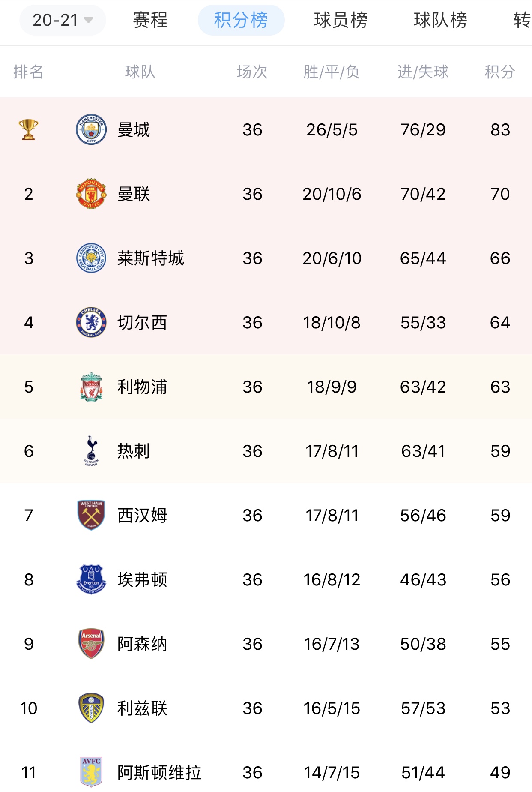Switch to the 赛程 tab

tap(150, 20)
